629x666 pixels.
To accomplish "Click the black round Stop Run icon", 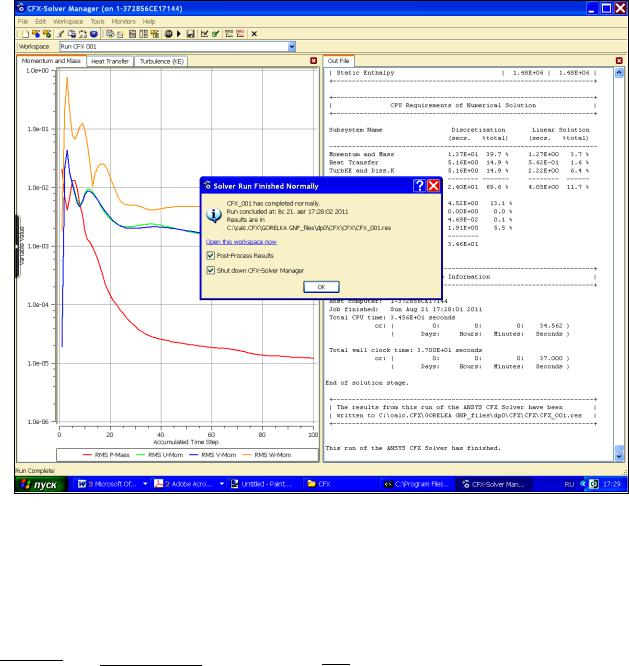I will [x=168, y=34].
